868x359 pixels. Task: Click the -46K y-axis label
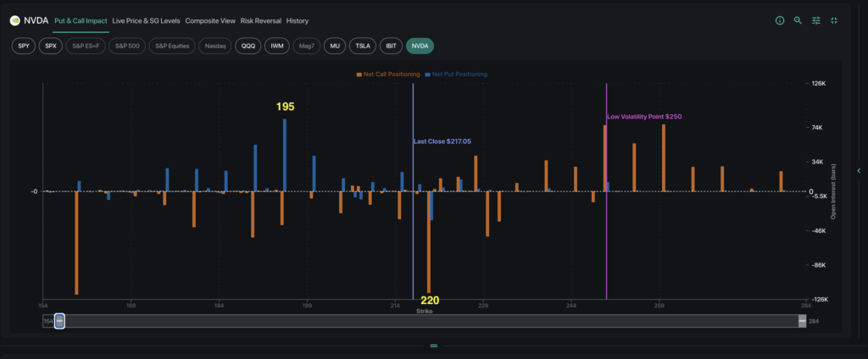(x=819, y=230)
